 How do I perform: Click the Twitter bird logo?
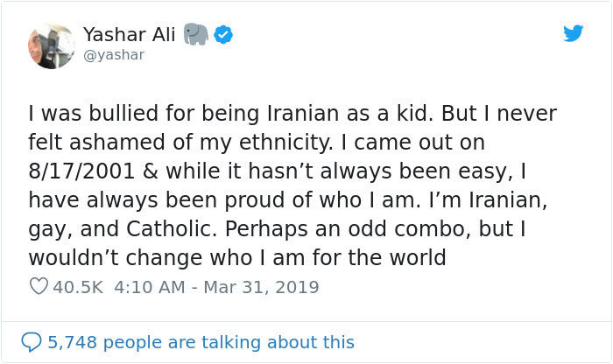point(573,34)
